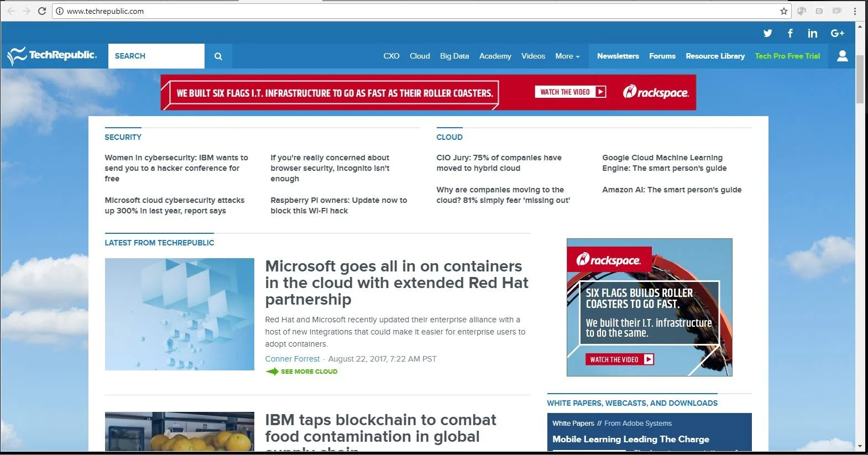Open the Forums menu link
Viewport: 868px width, 455px height.
pyautogui.click(x=662, y=56)
